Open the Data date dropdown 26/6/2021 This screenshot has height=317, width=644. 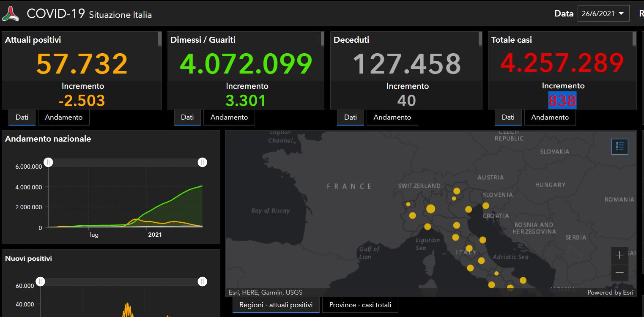click(603, 14)
